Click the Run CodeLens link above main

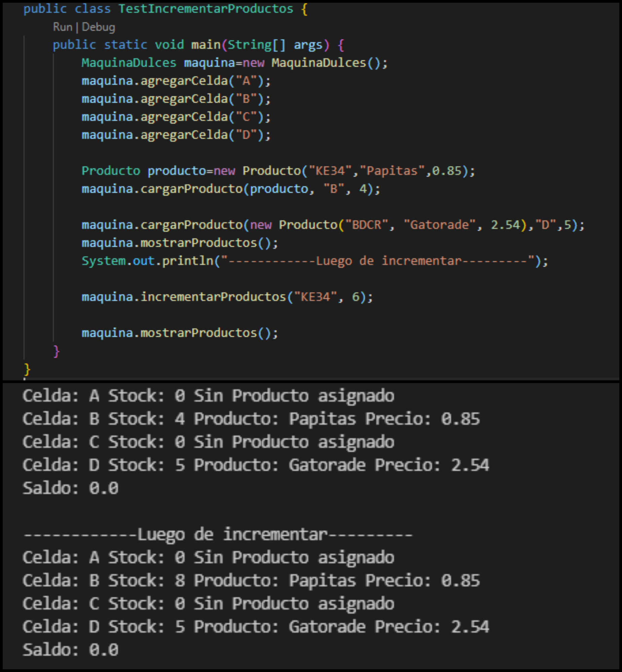[x=62, y=27]
